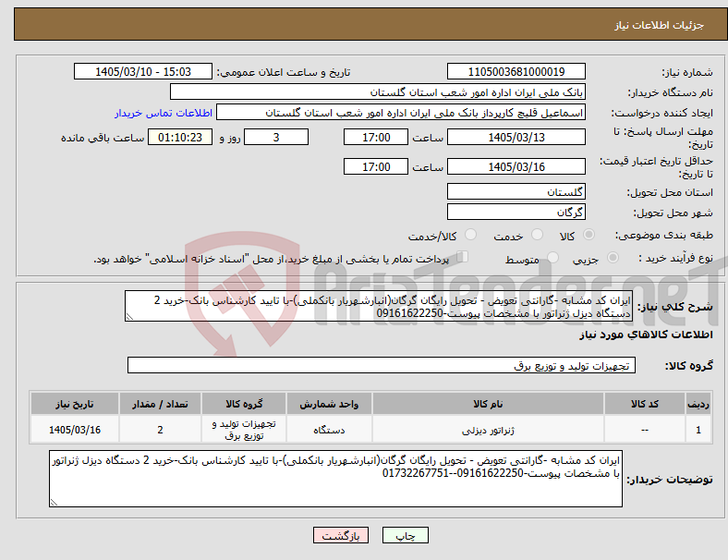The width and height of the screenshot is (728, 560).
Task: Click the response deadline time 17:00 field
Action: click(376, 137)
